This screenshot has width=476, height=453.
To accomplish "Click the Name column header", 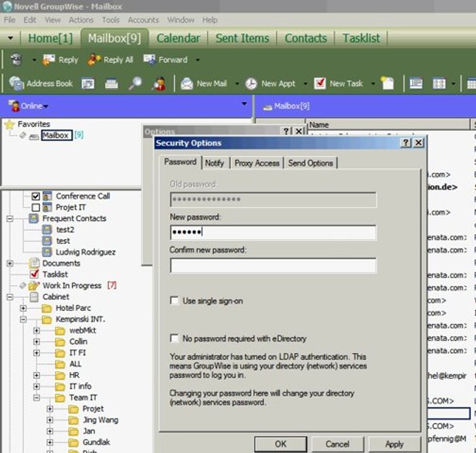I will (388, 125).
